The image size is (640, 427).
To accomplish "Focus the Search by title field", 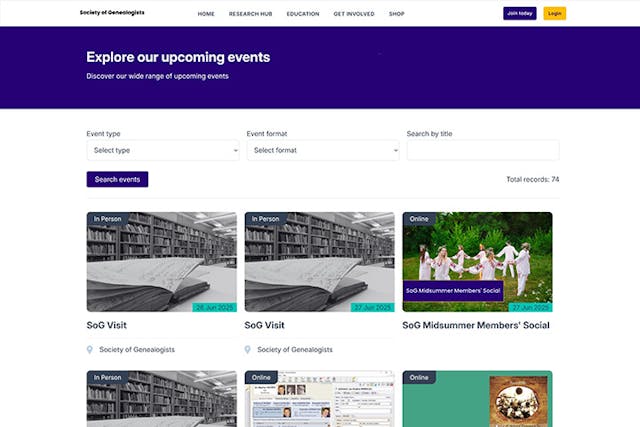I will 483,150.
